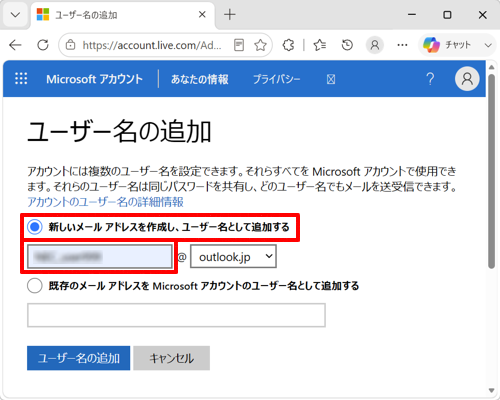Click the scrollbar down arrow
Viewport: 500px width, 400px height.
pyautogui.click(x=492, y=390)
